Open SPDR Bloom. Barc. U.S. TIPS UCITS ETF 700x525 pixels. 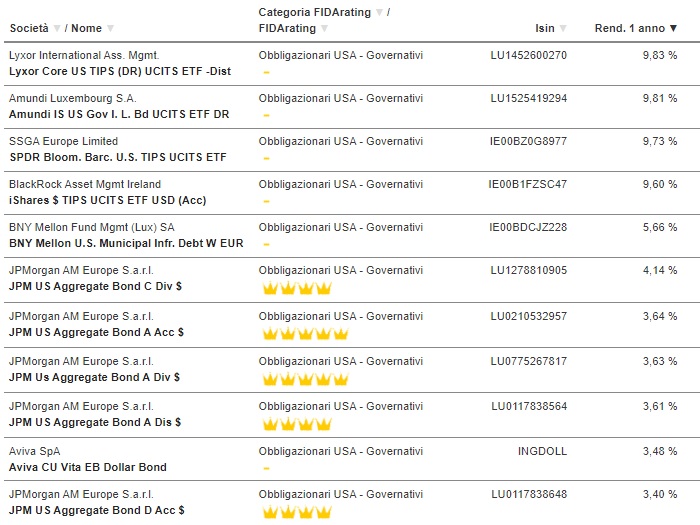click(x=118, y=157)
